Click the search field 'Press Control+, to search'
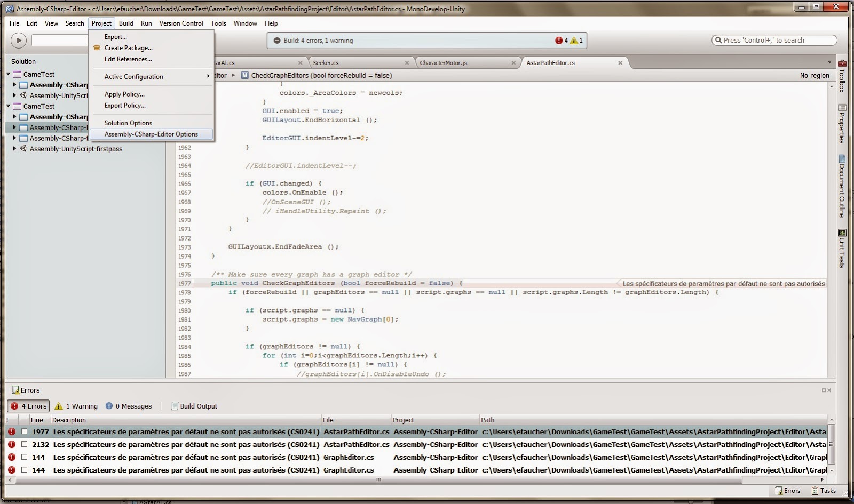The height and width of the screenshot is (504, 854). (x=774, y=41)
